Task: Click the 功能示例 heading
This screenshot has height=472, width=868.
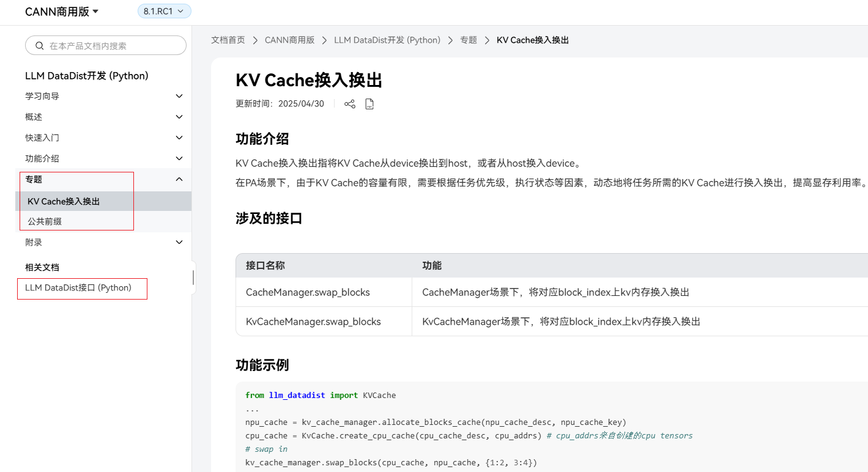Action: click(262, 365)
